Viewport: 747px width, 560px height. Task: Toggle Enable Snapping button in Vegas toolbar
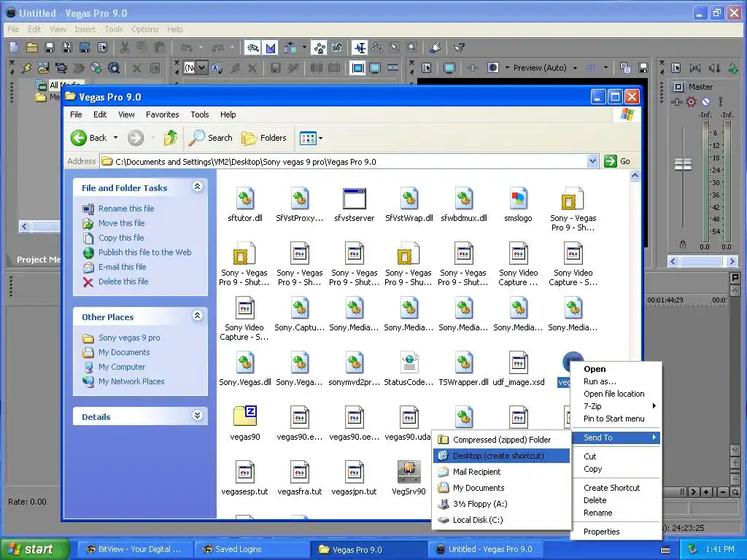point(252,47)
